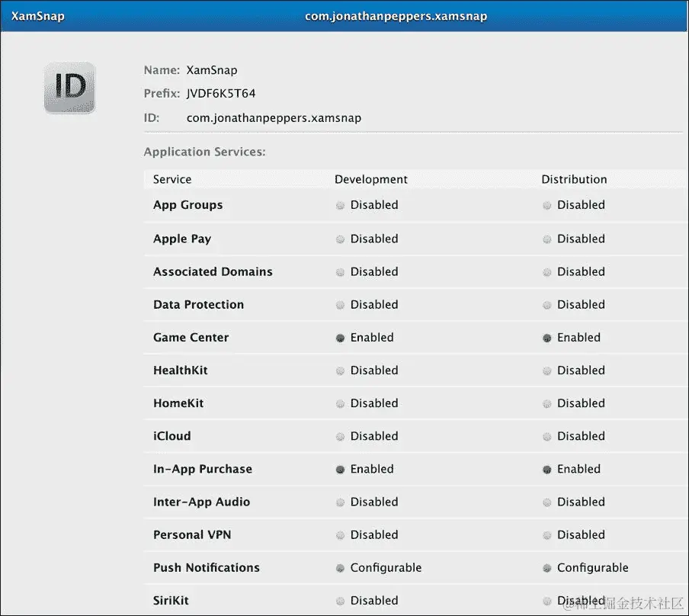
Task: Click the Associated Domains Development status dot
Action: coord(340,272)
